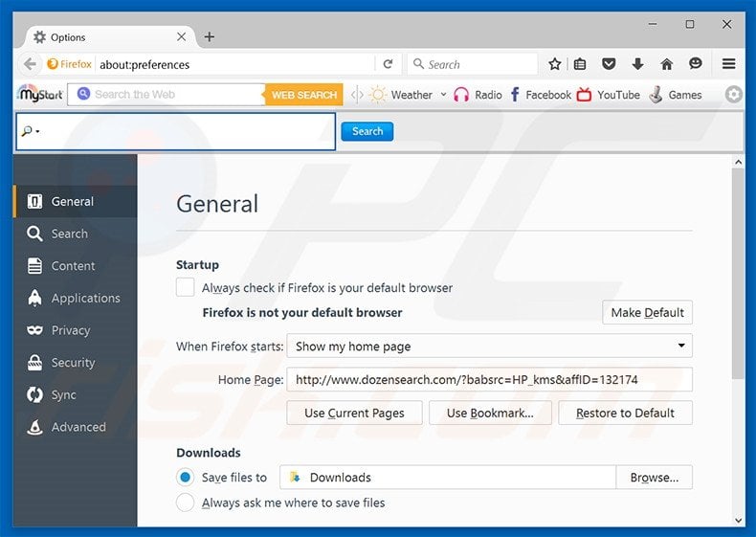Click the MyStart logo in the toolbar
Screen dimensions: 756x537
tap(40, 94)
